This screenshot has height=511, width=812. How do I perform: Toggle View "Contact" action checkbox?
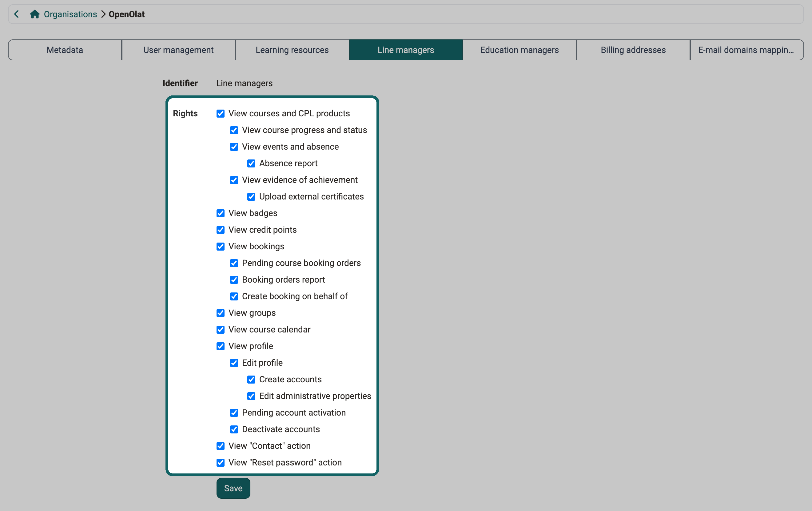(221, 446)
